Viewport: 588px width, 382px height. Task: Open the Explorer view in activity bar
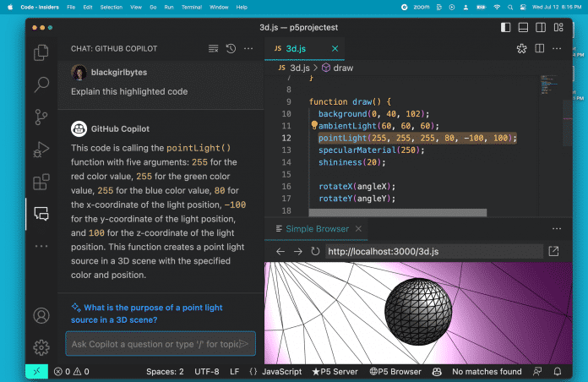click(41, 53)
